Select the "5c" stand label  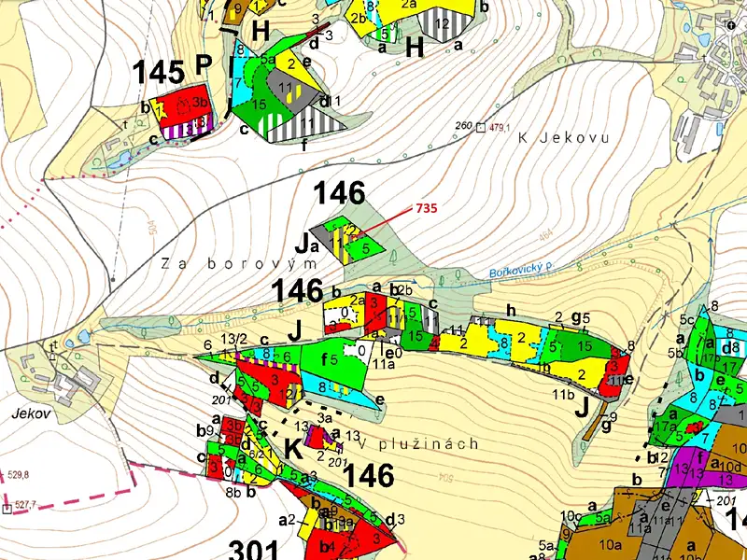(x=687, y=320)
